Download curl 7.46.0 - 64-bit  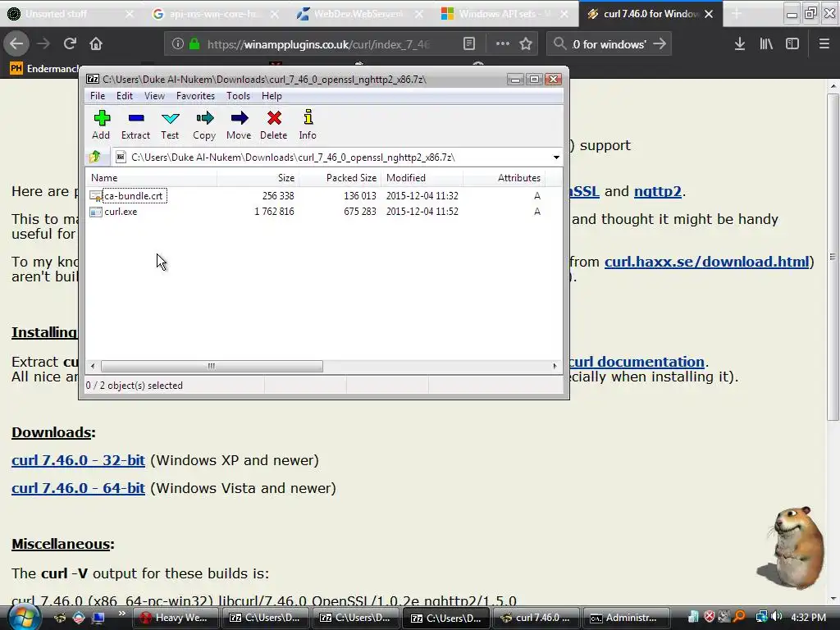(78, 488)
